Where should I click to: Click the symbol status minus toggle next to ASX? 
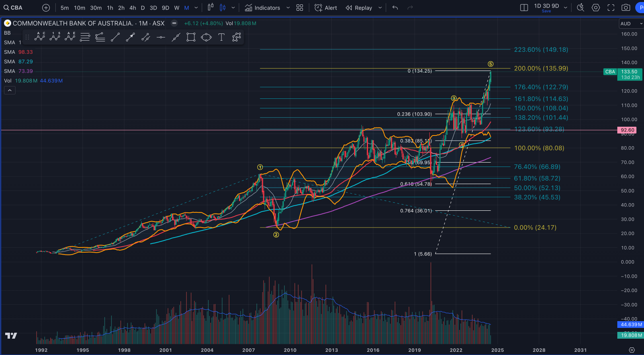coord(174,23)
